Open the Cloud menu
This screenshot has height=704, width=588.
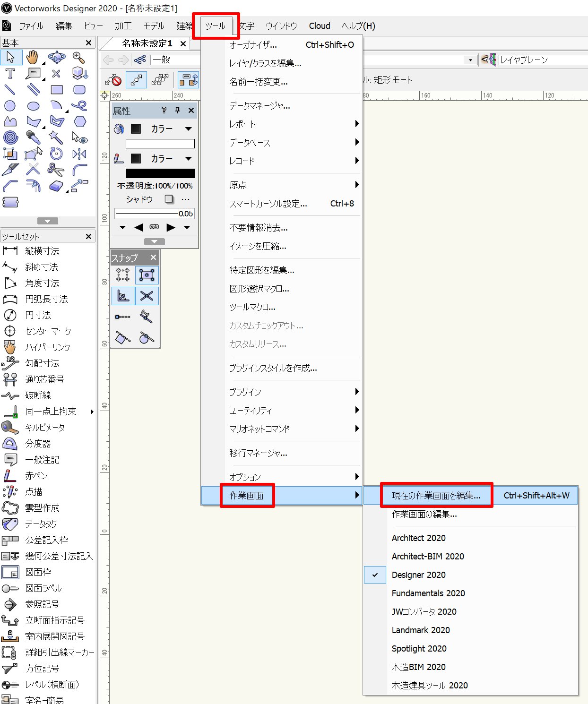point(320,26)
